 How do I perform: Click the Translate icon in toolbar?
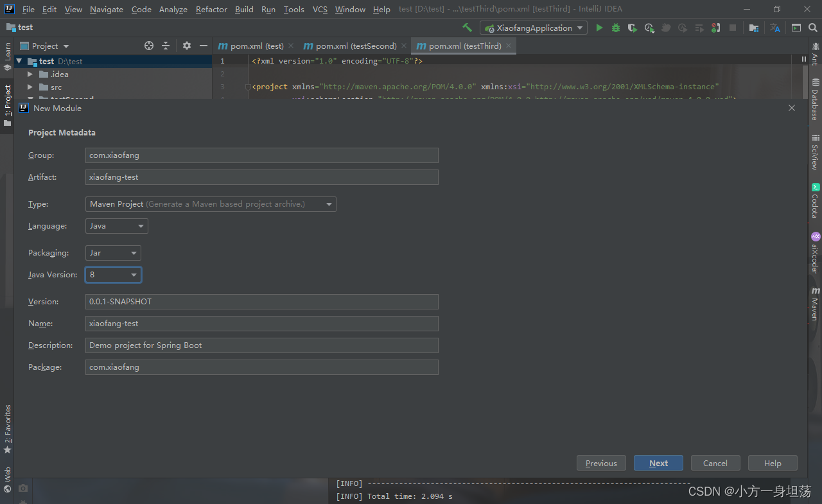775,28
